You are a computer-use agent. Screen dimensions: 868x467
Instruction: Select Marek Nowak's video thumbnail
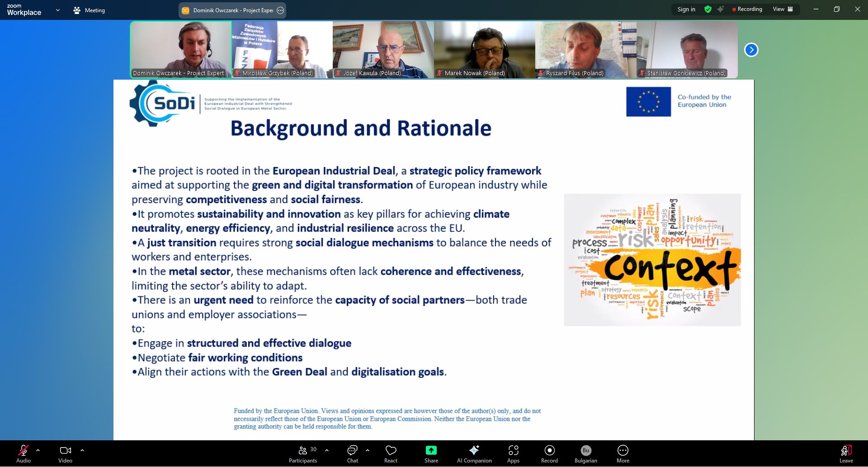(485, 50)
